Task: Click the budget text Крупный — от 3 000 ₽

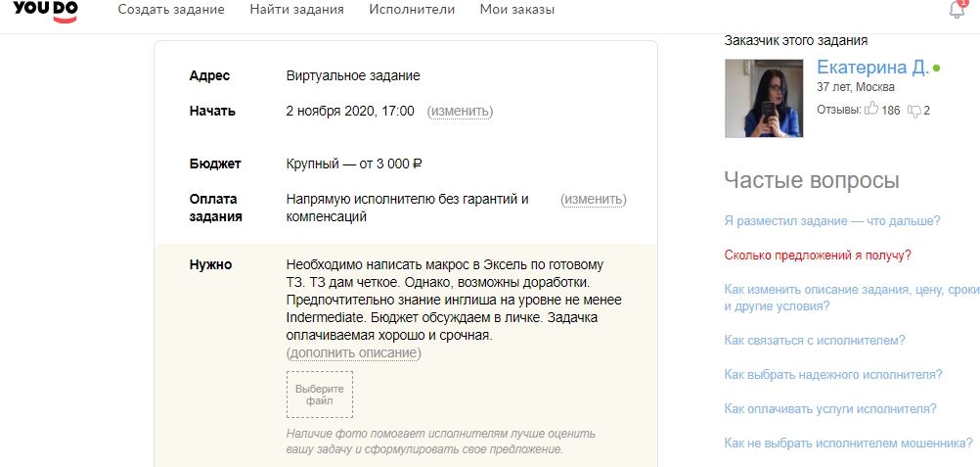Action: coord(354,164)
